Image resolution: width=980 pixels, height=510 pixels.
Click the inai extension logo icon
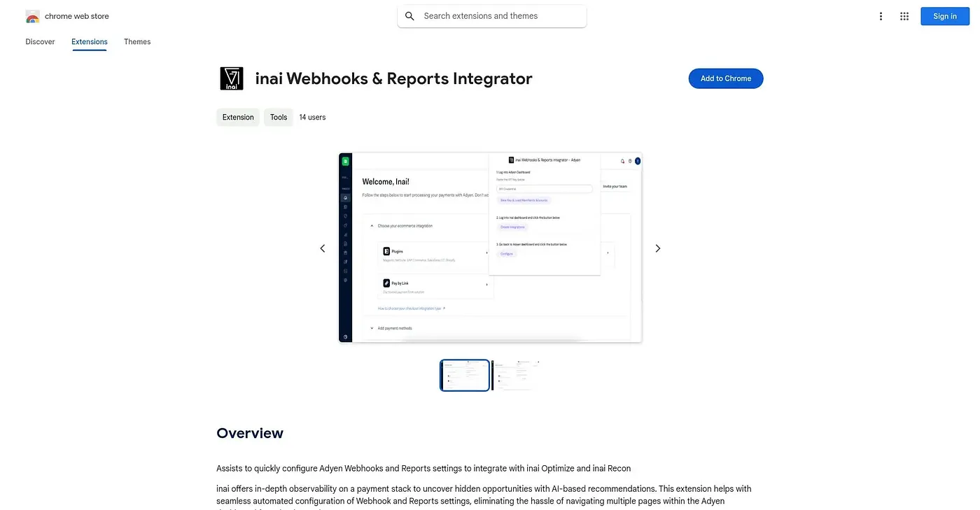pos(232,78)
